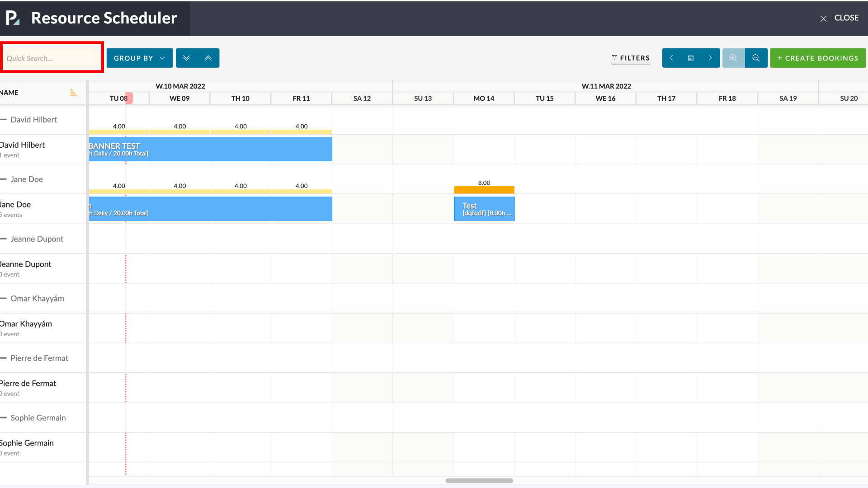Viewport: 868px width, 488px height.
Task: Click the Resource Scheduler logo icon
Action: 12,18
